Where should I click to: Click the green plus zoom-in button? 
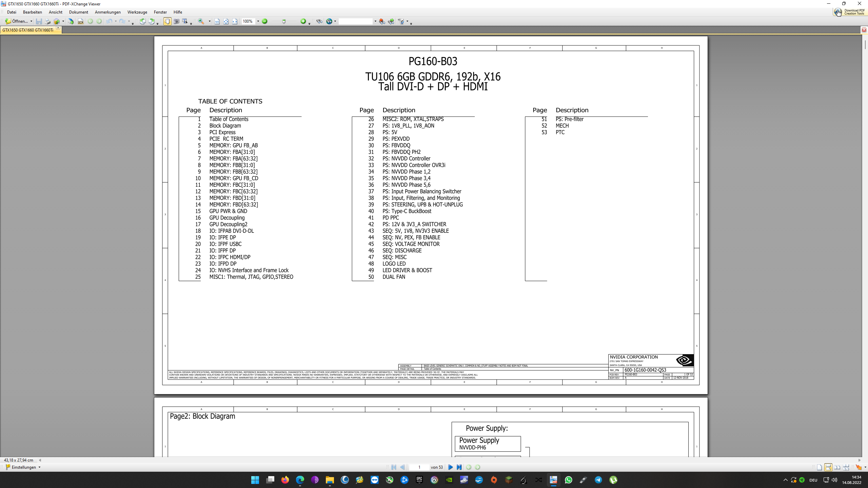pyautogui.click(x=303, y=21)
